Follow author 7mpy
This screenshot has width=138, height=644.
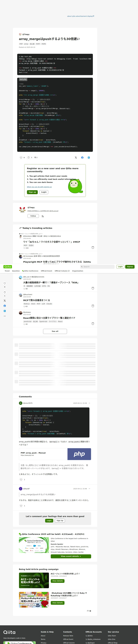tap(33, 216)
